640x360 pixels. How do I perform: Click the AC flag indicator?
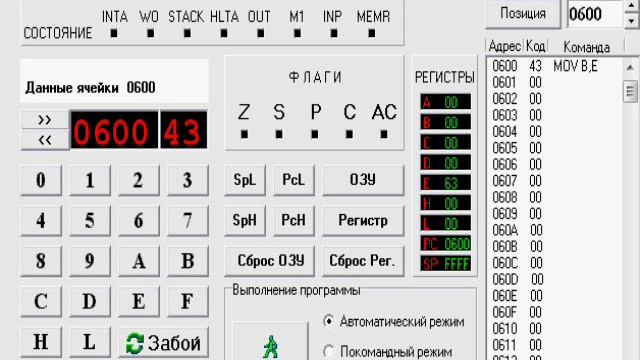tap(384, 134)
